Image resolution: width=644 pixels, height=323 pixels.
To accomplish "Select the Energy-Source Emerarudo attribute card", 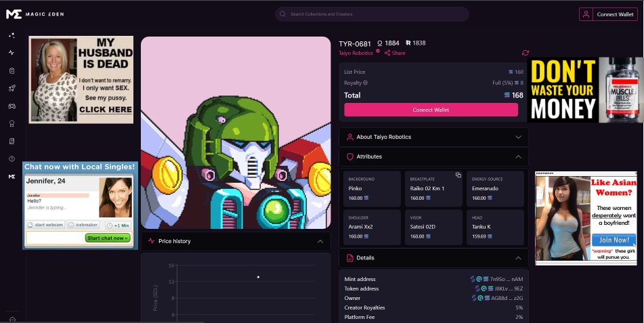I will (x=495, y=189).
